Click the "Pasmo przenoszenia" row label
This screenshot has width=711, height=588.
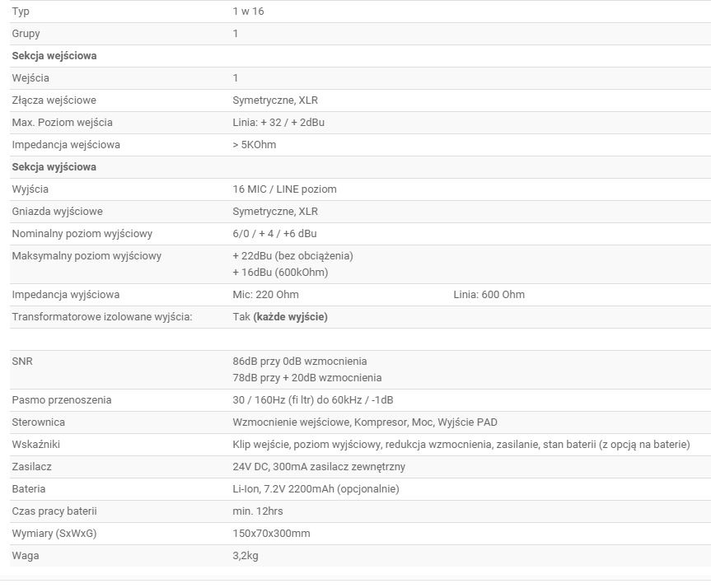[x=61, y=400]
